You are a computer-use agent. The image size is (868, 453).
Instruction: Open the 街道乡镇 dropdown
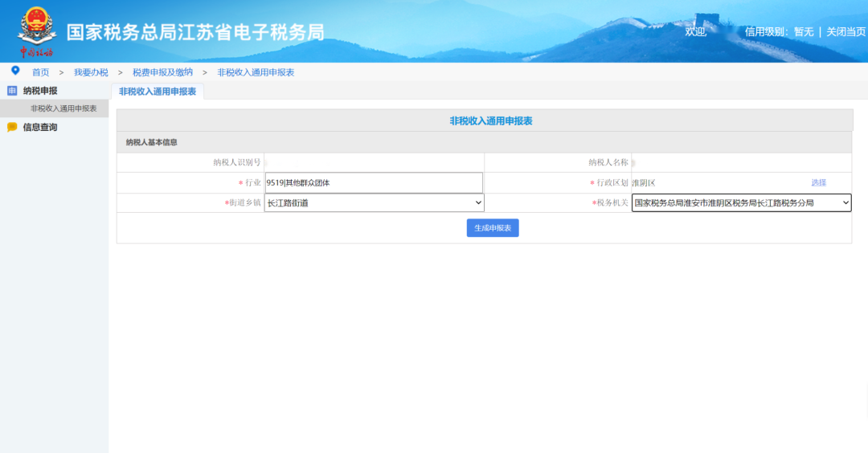[375, 203]
